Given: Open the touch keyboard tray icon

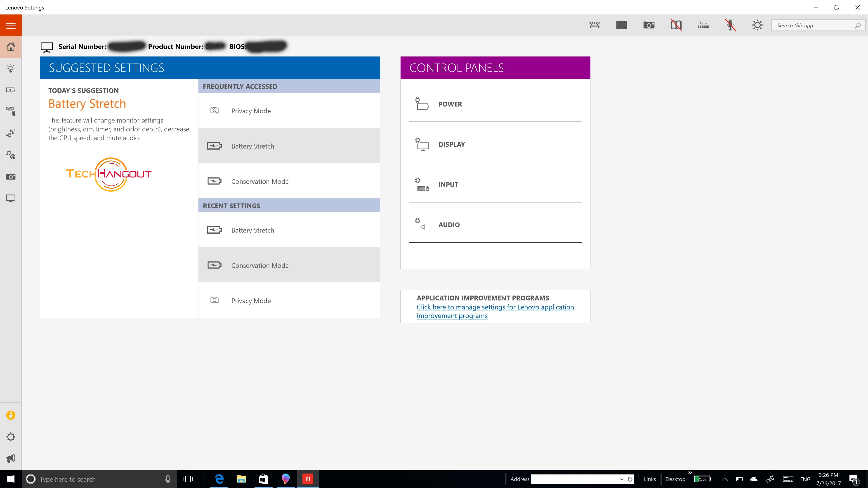Looking at the screenshot, I should (788, 479).
